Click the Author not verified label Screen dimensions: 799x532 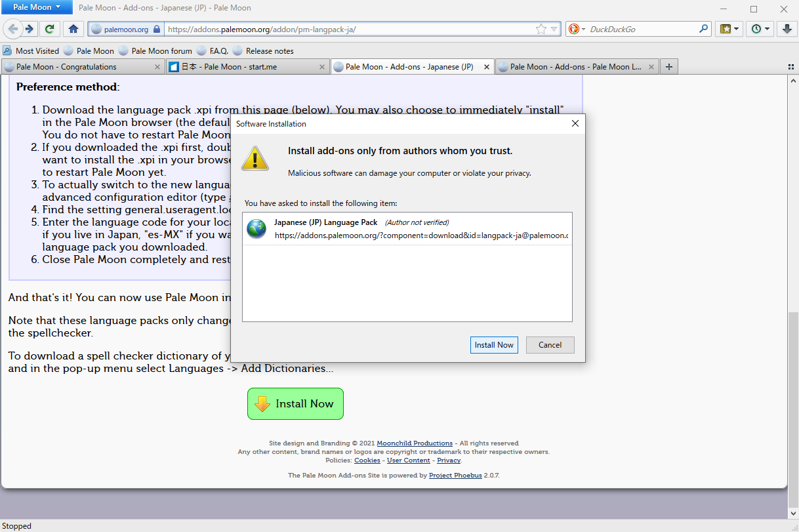coord(417,222)
